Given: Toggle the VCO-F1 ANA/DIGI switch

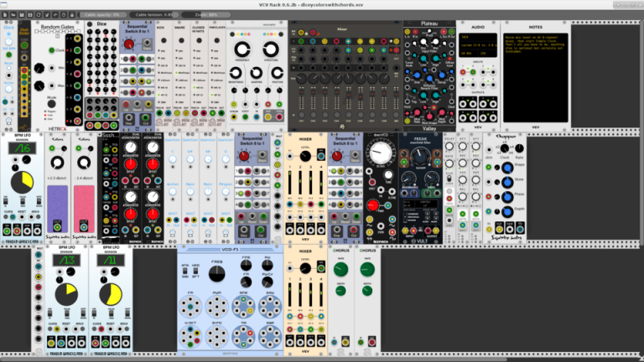Looking at the screenshot, I should click(185, 271).
